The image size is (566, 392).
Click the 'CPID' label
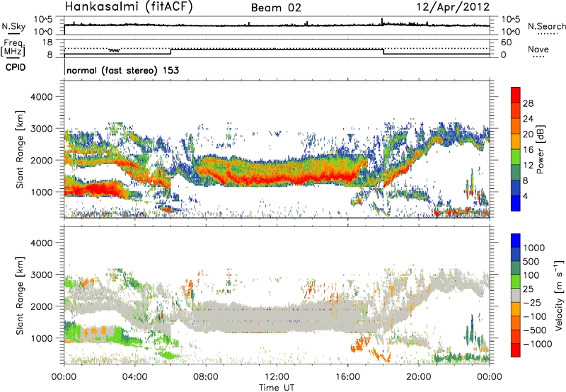click(x=16, y=67)
